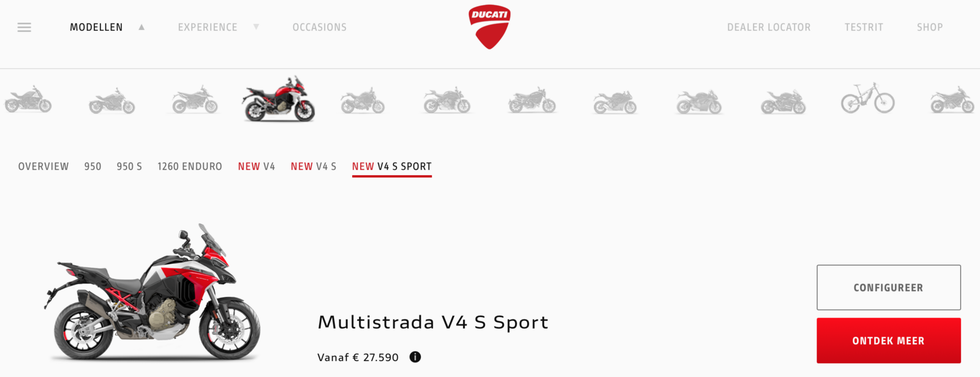Open the Modellen menu
The width and height of the screenshot is (980, 377).
click(x=96, y=27)
